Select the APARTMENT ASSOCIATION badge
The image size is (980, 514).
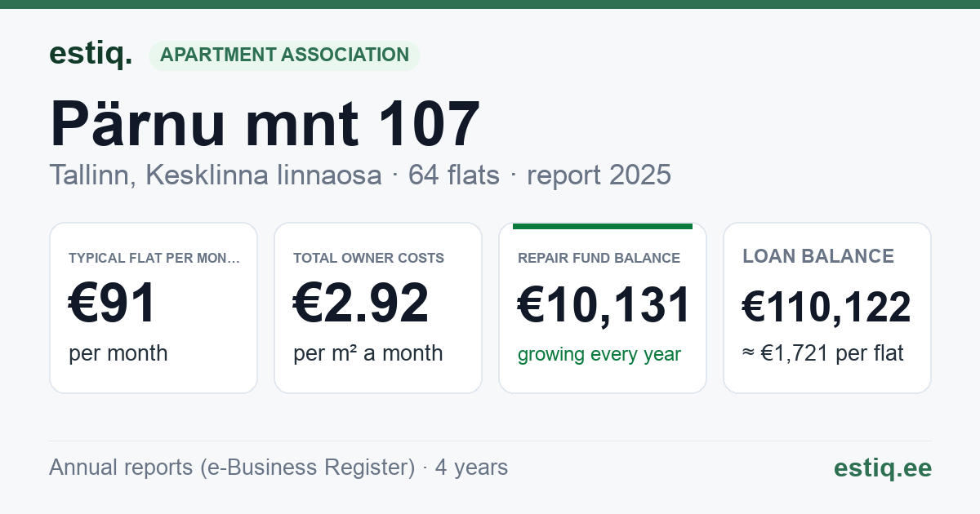pyautogui.click(x=284, y=55)
